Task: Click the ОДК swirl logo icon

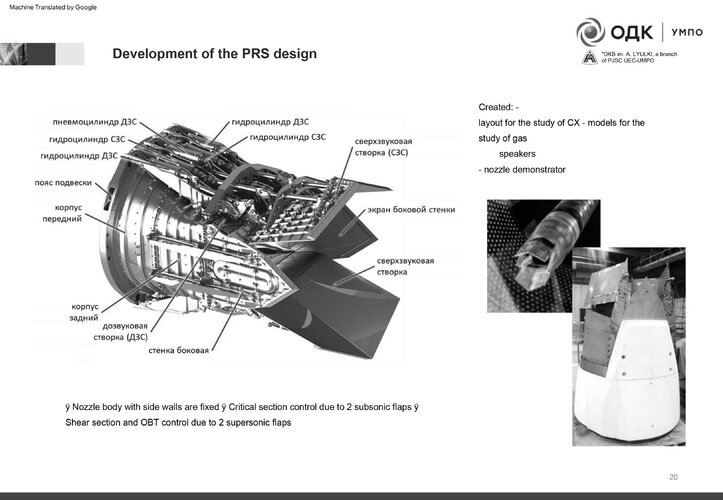Action: click(x=590, y=32)
